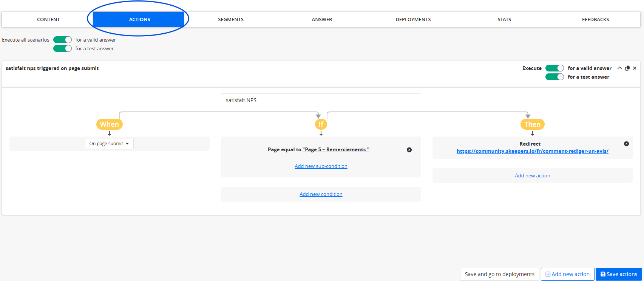The height and width of the screenshot is (281, 644).
Task: Disable scenario execution for a test answer
Action: (554, 77)
